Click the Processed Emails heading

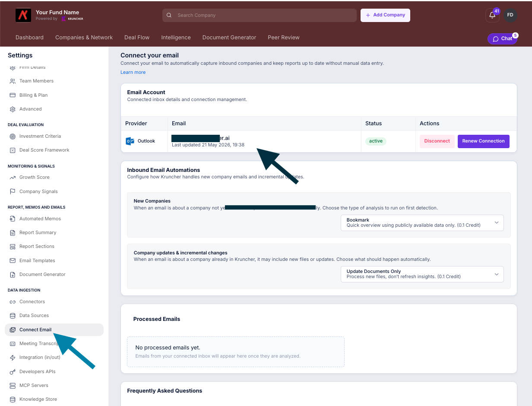pyautogui.click(x=157, y=319)
